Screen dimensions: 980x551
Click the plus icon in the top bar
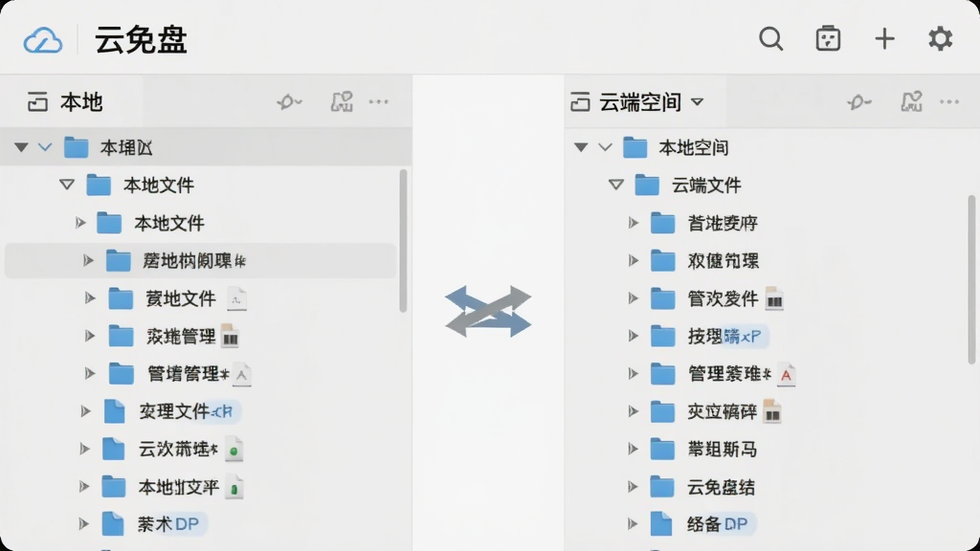pos(884,38)
